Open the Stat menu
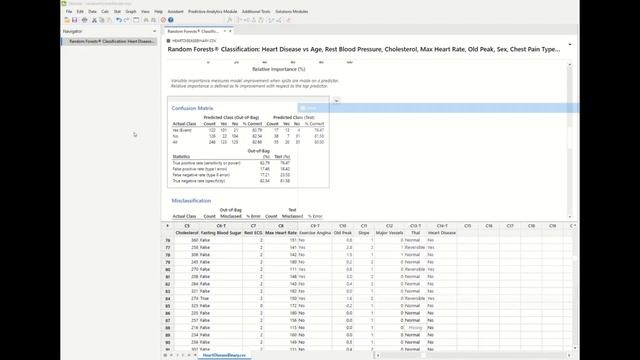 point(117,11)
